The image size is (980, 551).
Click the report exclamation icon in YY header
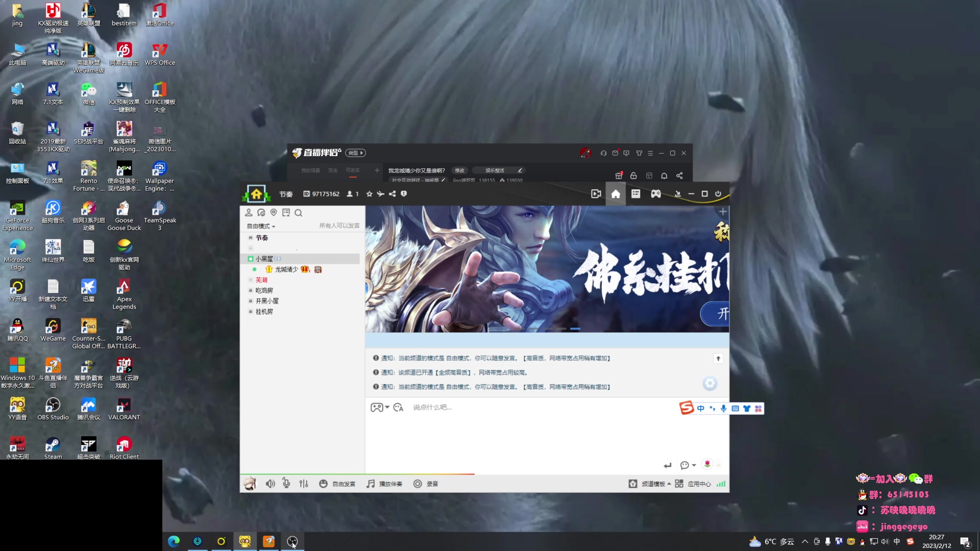click(x=404, y=194)
